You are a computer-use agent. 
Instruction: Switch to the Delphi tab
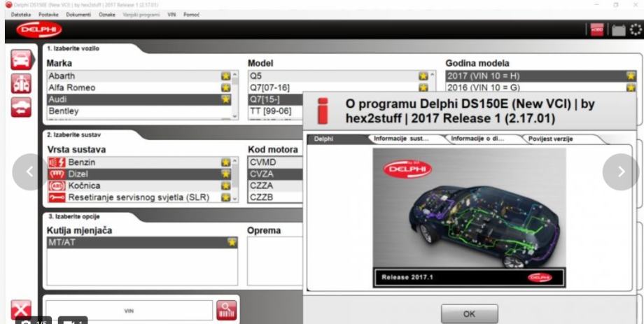337,139
